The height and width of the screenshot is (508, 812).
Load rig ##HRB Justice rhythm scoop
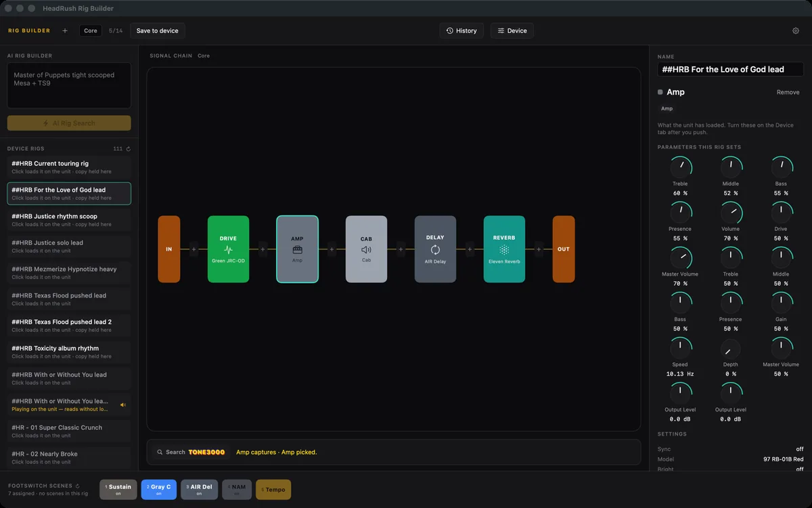(69, 220)
